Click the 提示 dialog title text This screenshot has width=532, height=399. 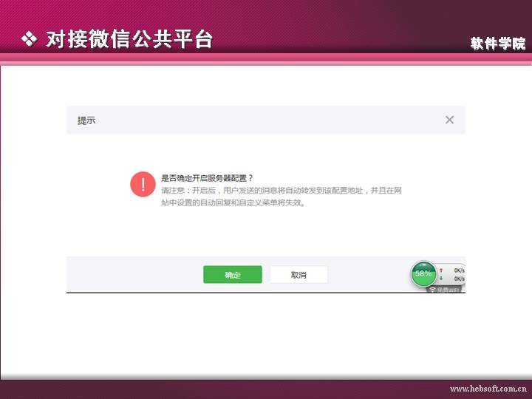[86, 120]
